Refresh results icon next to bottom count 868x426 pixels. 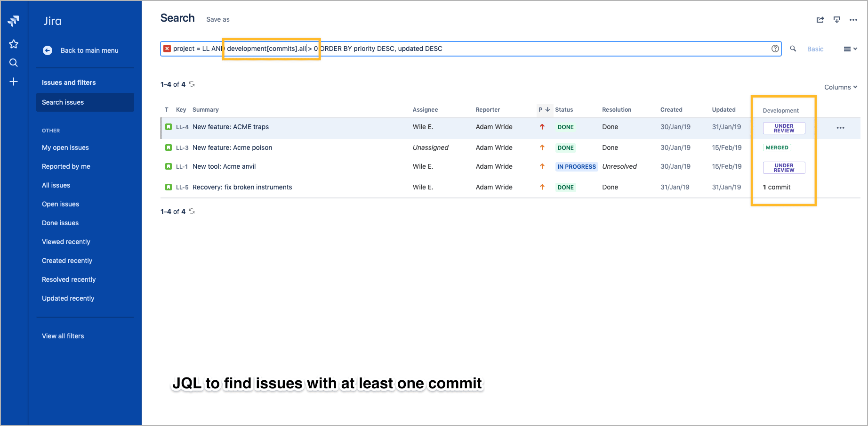(x=192, y=212)
